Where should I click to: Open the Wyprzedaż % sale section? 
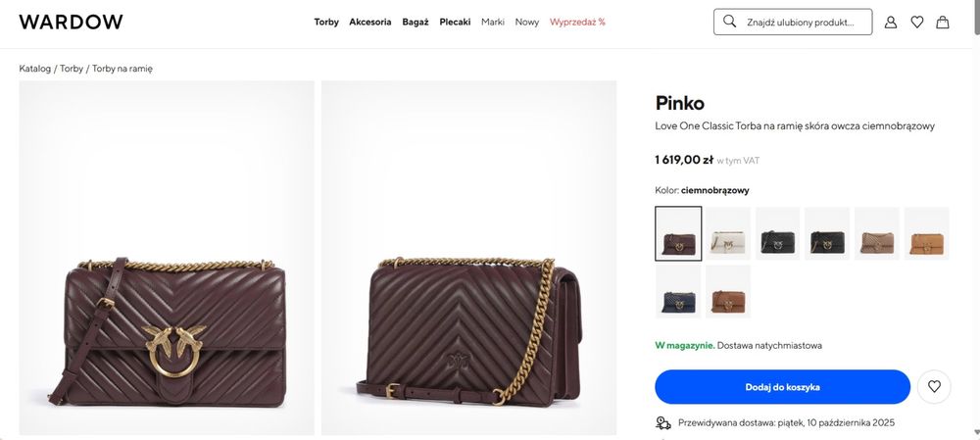tap(577, 22)
